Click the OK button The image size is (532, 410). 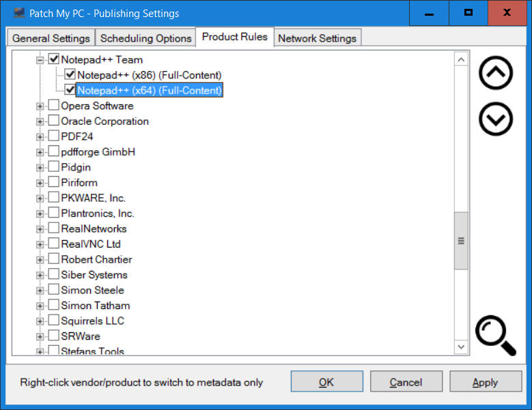(x=326, y=381)
